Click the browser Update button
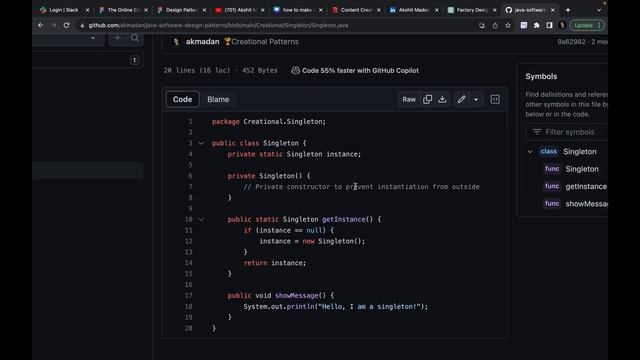This screenshot has height=360, width=640. 587,25
